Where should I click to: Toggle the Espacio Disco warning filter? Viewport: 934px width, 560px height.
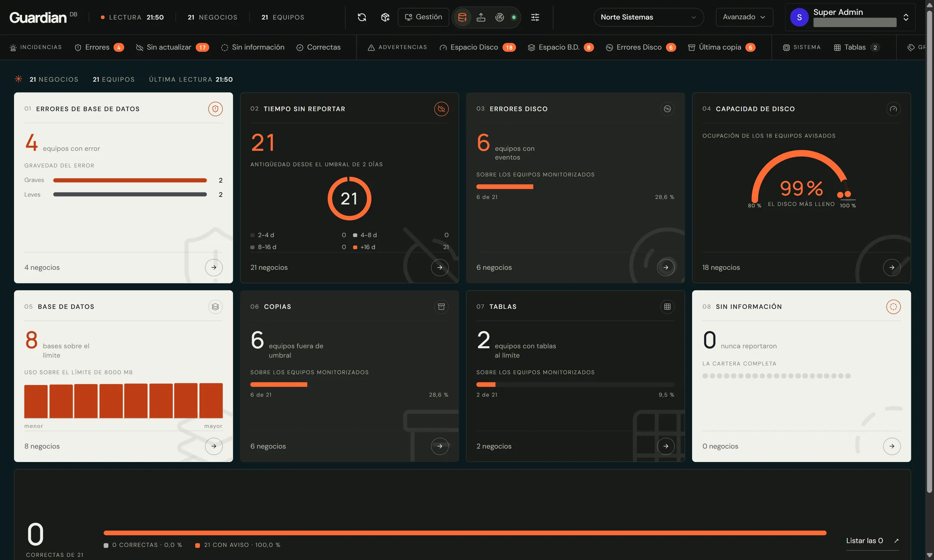[x=478, y=47]
